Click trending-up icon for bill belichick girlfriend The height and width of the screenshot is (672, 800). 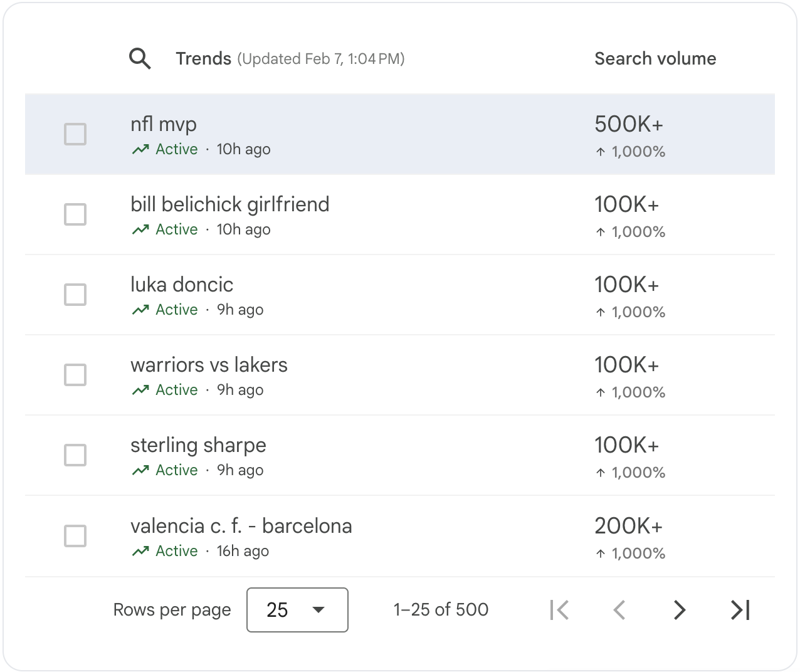(x=140, y=229)
